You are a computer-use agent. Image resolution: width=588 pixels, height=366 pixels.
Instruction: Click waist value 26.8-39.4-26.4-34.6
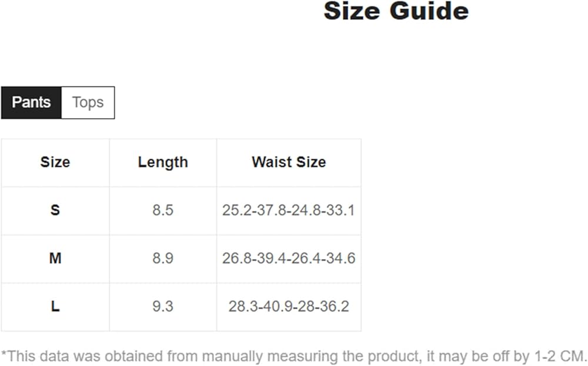[x=289, y=258]
